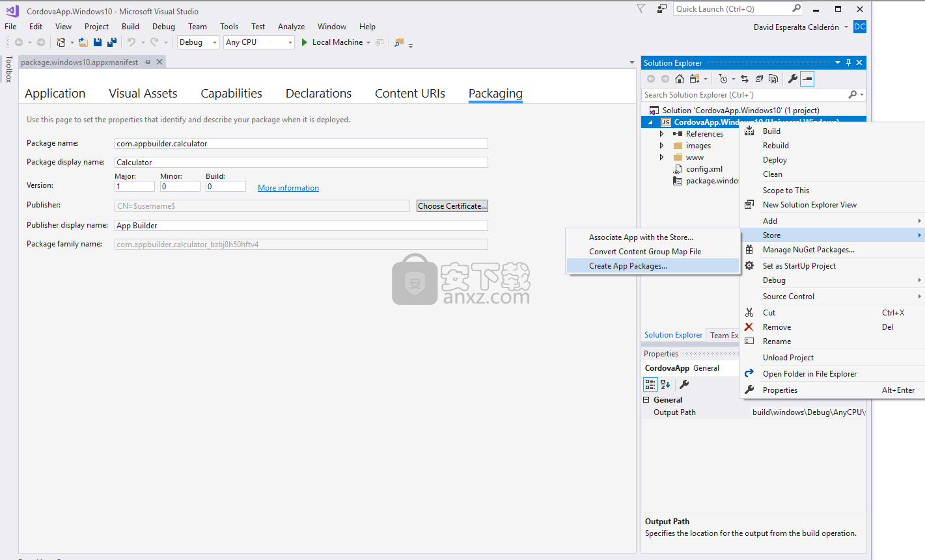Viewport: 925px width, 560px height.
Task: Open the Local Machine target dropdown arrow
Action: (x=368, y=42)
